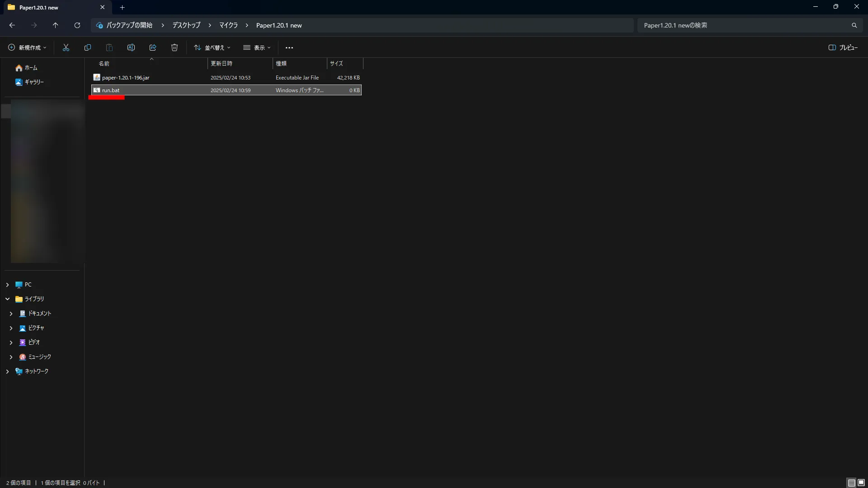Click デスクトップ breadcrumb
868x488 pixels.
186,25
